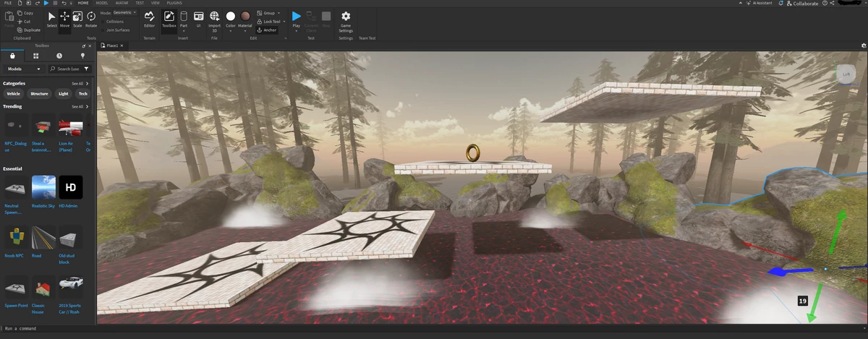This screenshot has width=868, height=339.
Task: Select the Scale tool
Action: (77, 18)
